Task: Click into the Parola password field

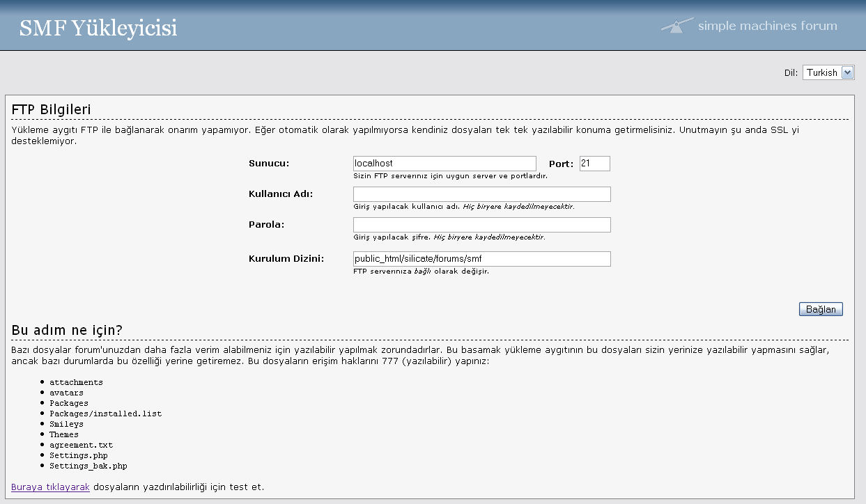Action: [x=482, y=225]
